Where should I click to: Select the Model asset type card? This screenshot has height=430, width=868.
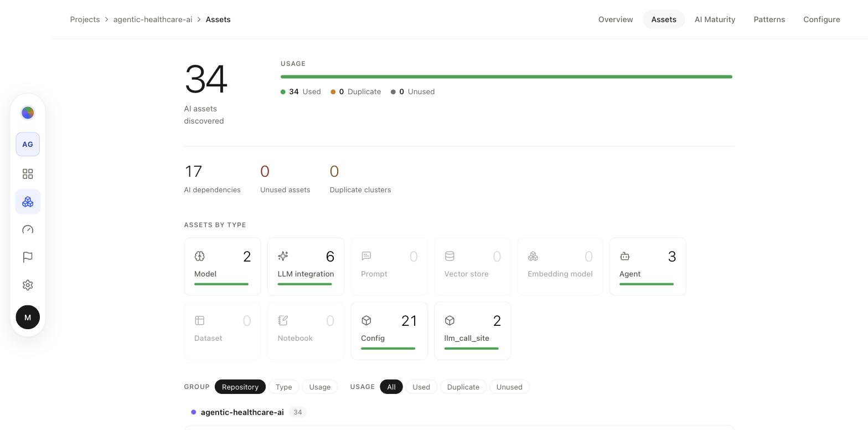coord(223,267)
